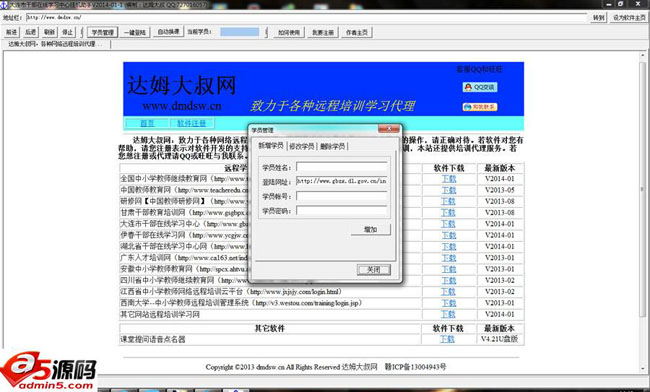This screenshot has height=392, width=650.
Task: Click the app icon in title bar
Action: click(4, 5)
